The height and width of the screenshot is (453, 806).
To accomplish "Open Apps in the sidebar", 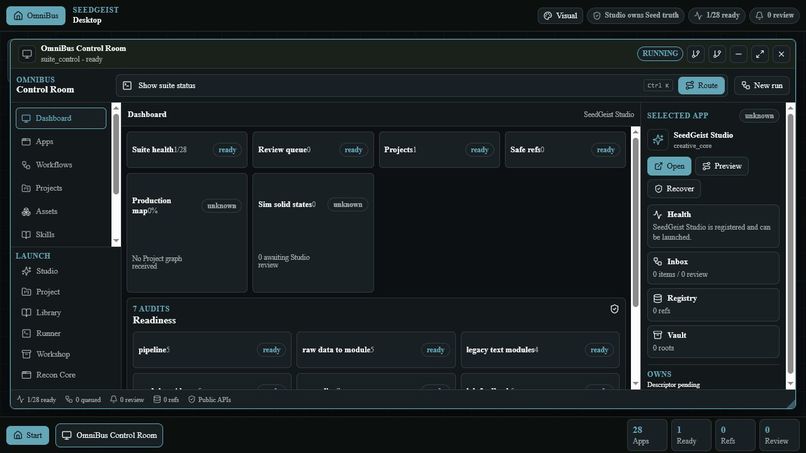I will 61,141.
